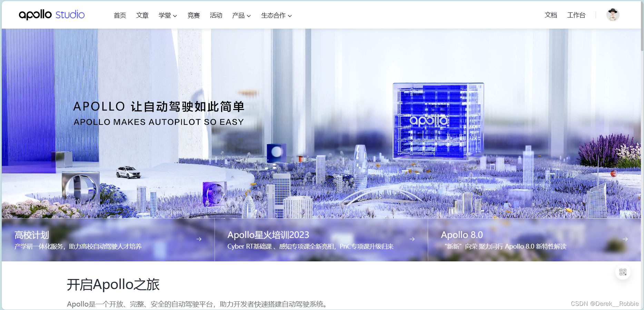Open the 文档 documentation link
This screenshot has width=644, height=310.
pos(551,15)
